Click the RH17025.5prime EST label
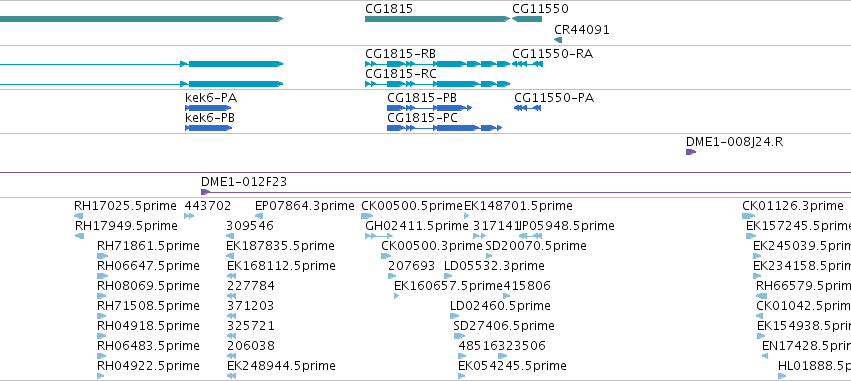 125,206
